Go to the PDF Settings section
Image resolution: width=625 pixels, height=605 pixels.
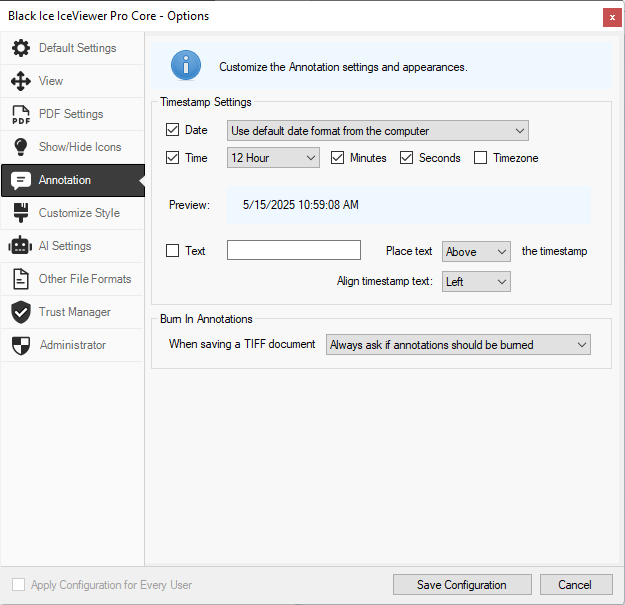coord(72,114)
